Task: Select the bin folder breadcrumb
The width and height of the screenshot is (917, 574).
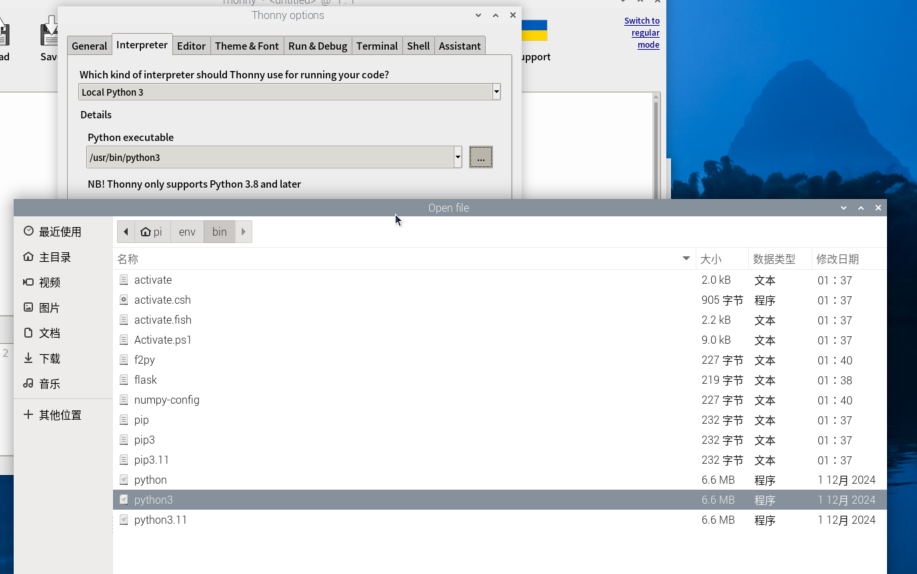Action: (x=219, y=232)
